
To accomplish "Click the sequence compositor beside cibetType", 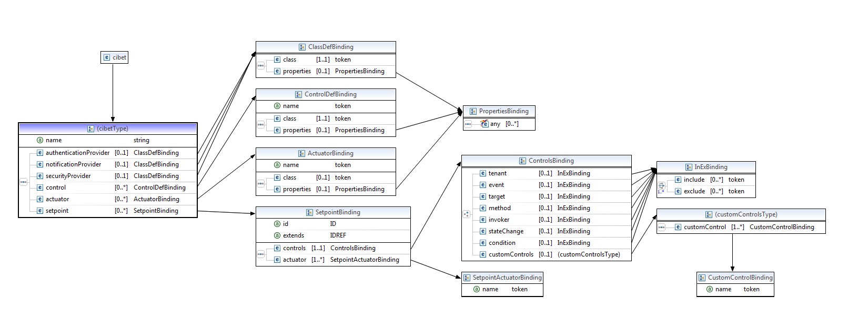I will (x=23, y=182).
